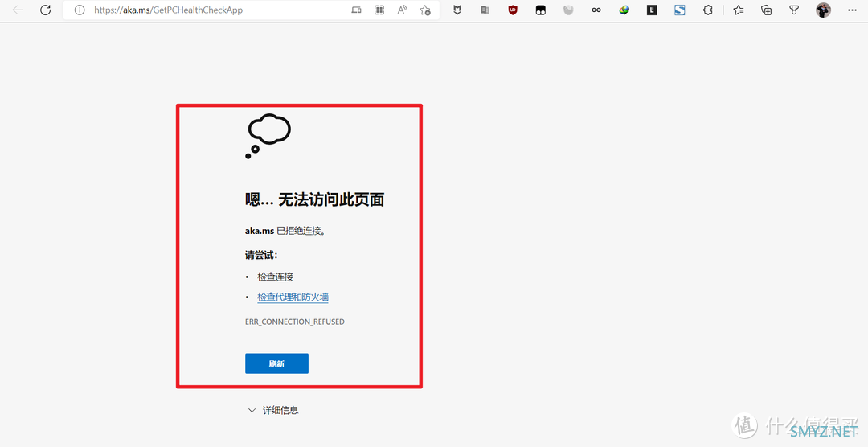Click the browser back arrow
Screen dimensions: 868x447
(x=18, y=10)
